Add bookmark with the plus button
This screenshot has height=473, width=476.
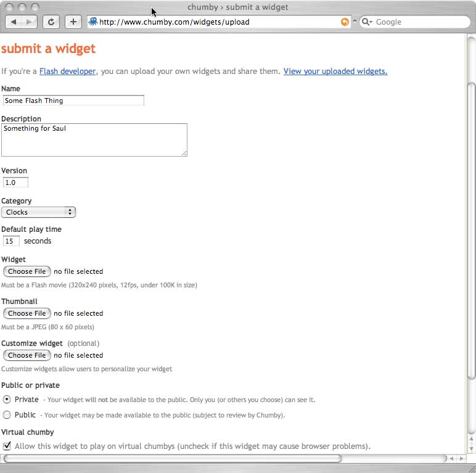[73, 22]
